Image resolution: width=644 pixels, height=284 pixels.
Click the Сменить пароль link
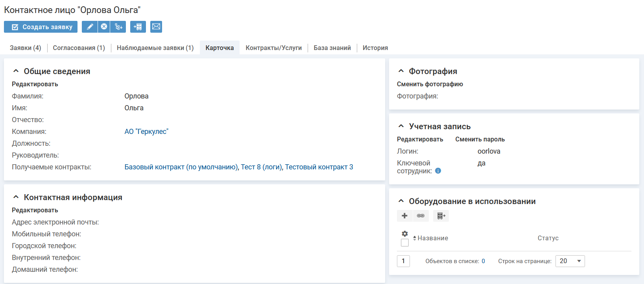click(480, 139)
